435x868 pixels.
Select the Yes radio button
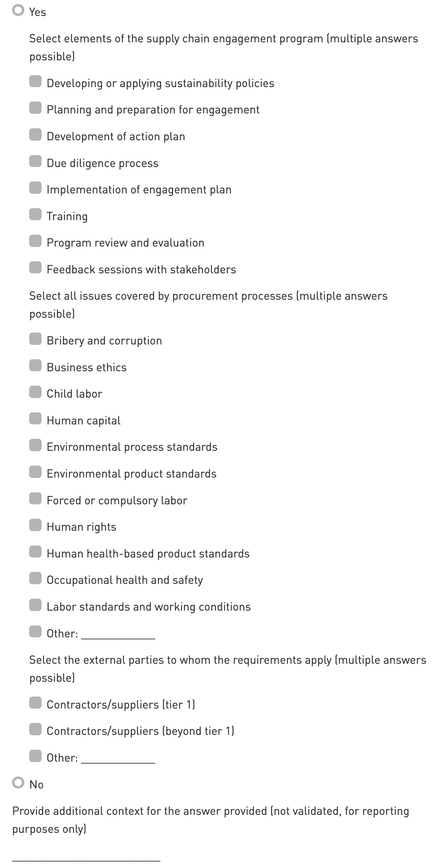click(x=18, y=10)
